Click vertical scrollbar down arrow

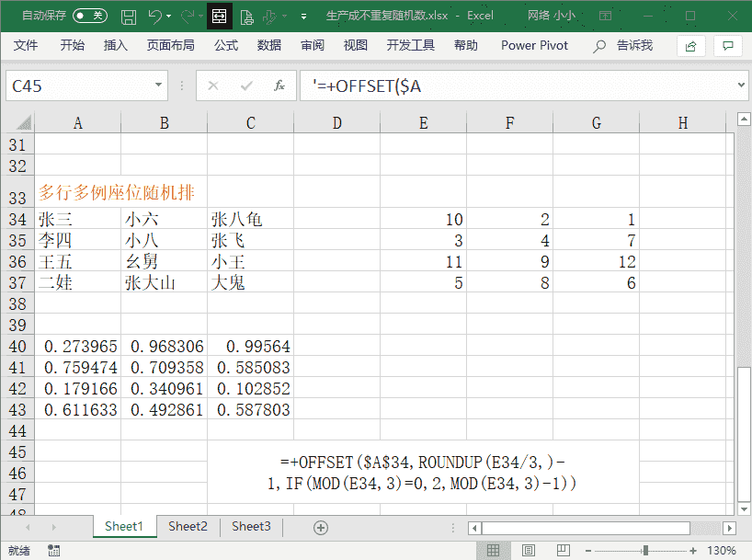pos(744,509)
